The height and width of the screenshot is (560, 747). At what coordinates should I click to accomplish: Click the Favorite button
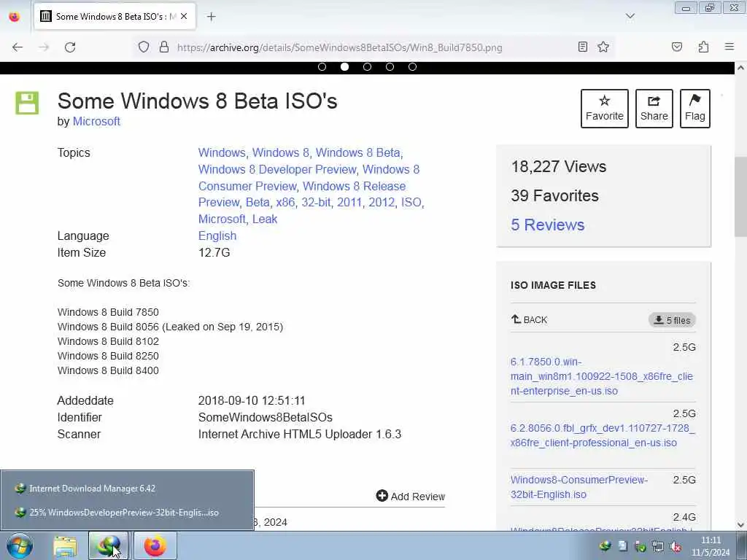coord(605,109)
